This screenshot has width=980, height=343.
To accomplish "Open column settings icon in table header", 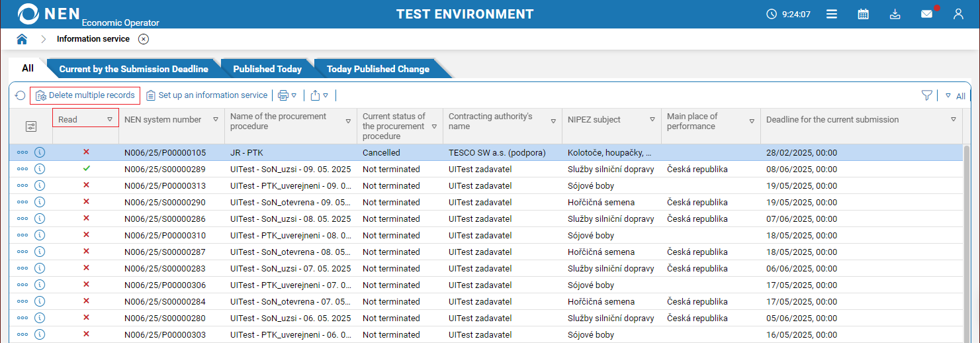I will coord(31,126).
